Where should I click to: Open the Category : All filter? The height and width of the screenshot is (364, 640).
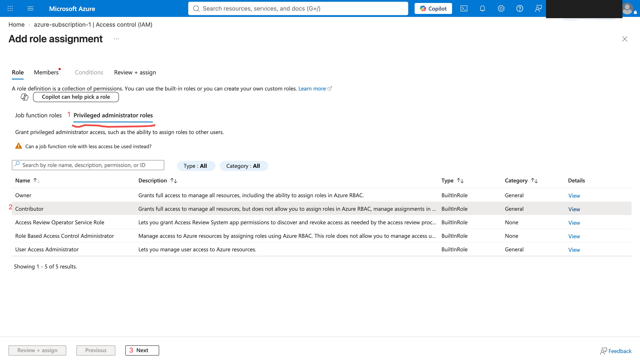[243, 166]
